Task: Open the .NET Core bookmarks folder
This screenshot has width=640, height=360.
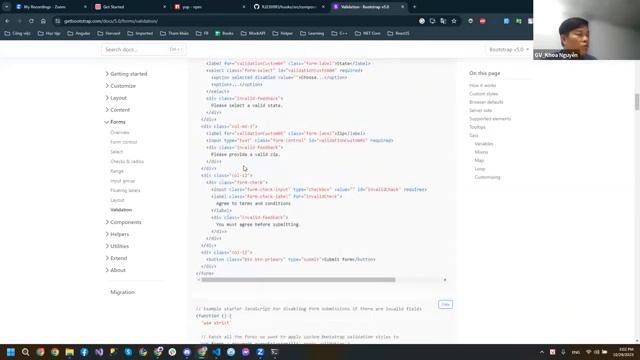Action: (367, 33)
